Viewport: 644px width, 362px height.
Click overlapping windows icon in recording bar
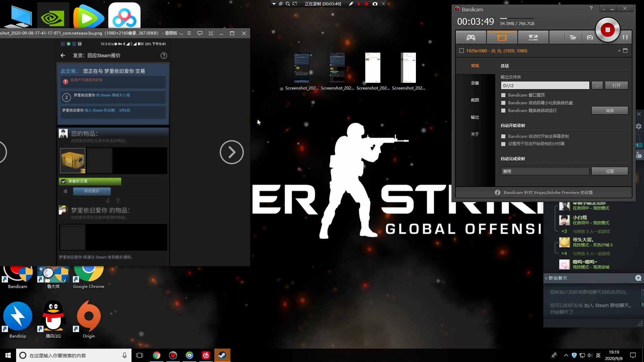[x=281, y=4]
